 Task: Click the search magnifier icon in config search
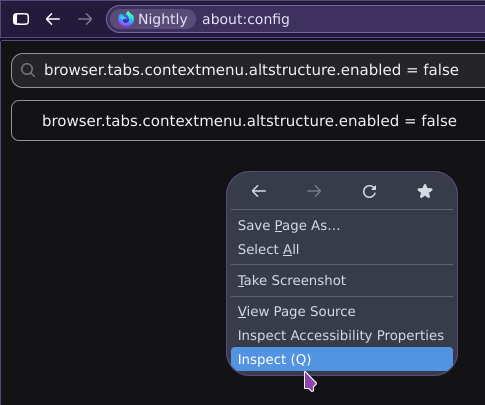tap(28, 70)
